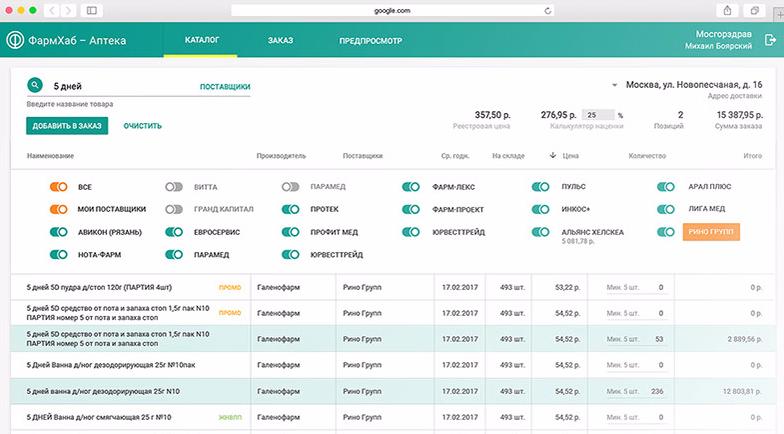The width and height of the screenshot is (784, 434).
Task: Disable the ПРОТЕК supplier switch
Action: point(290,209)
